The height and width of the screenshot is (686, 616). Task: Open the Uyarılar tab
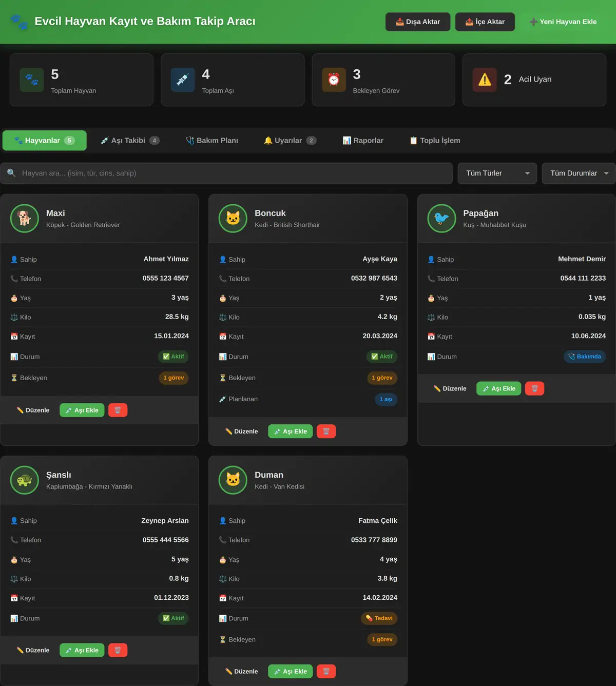click(x=290, y=141)
